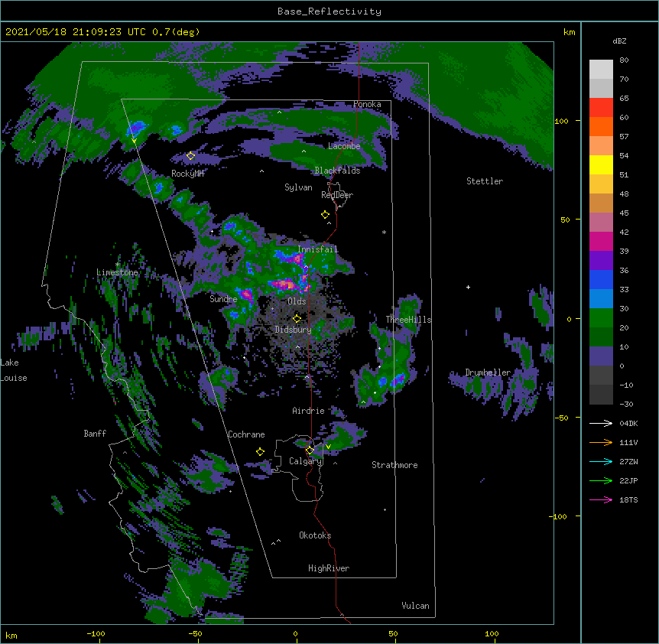Select the yellow diamond marker between Olds and Didsbury
This screenshot has height=644, width=659.
point(297,318)
